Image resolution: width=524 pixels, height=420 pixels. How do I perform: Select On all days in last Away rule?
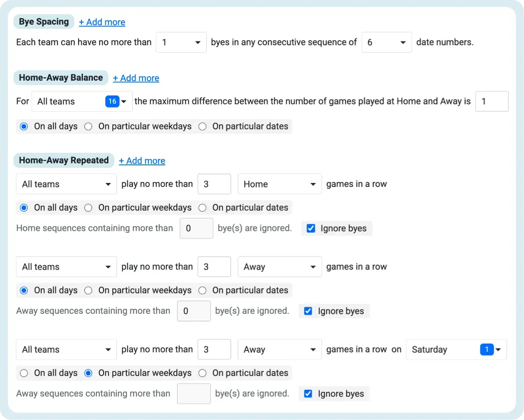(x=49, y=373)
